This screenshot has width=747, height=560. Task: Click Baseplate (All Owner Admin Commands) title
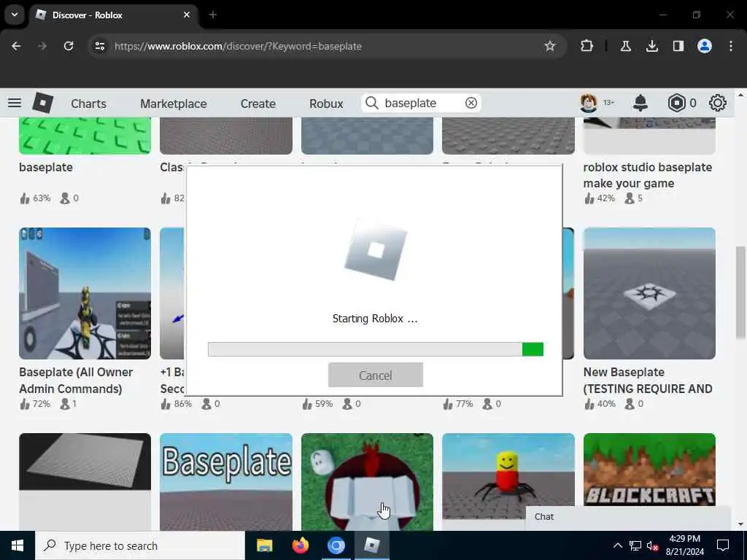click(76, 381)
